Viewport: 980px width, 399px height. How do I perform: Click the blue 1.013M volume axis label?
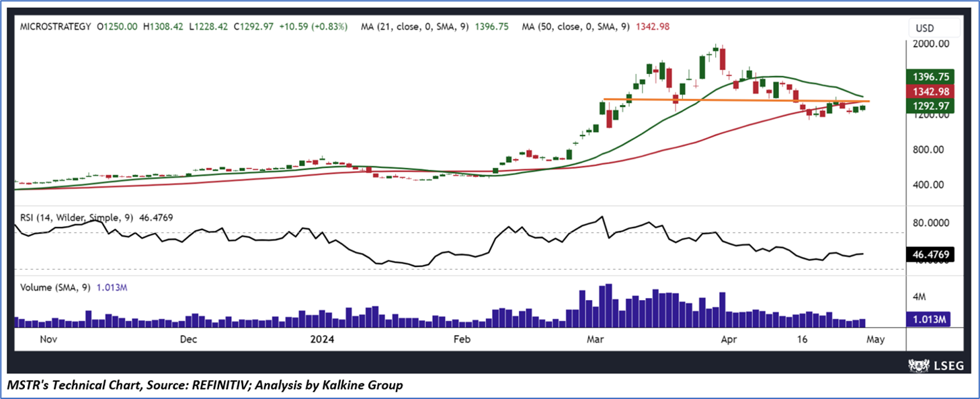pos(928,320)
